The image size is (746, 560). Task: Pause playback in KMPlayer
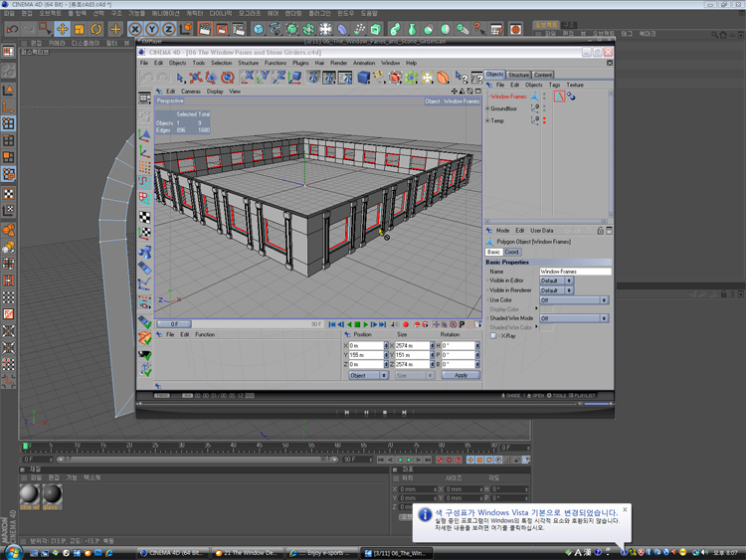(x=366, y=413)
